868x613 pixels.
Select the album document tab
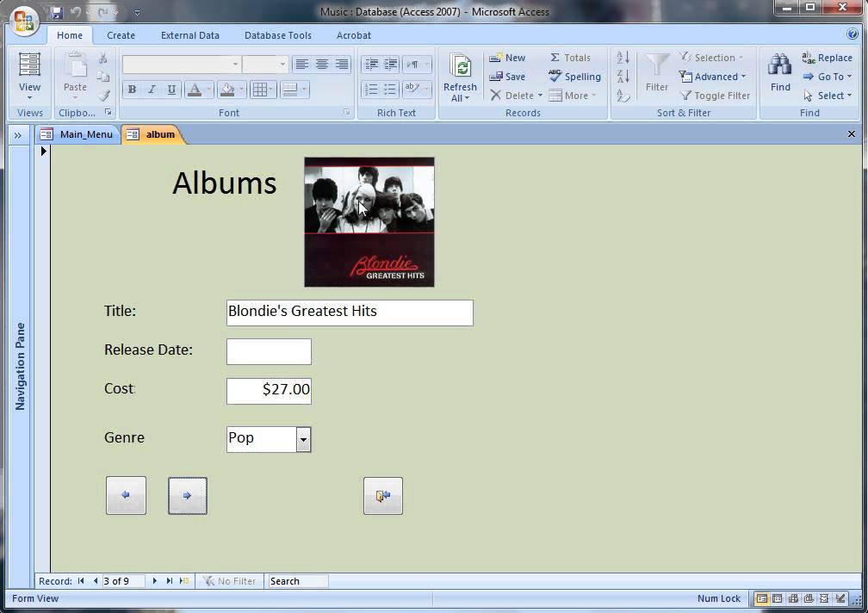point(152,134)
